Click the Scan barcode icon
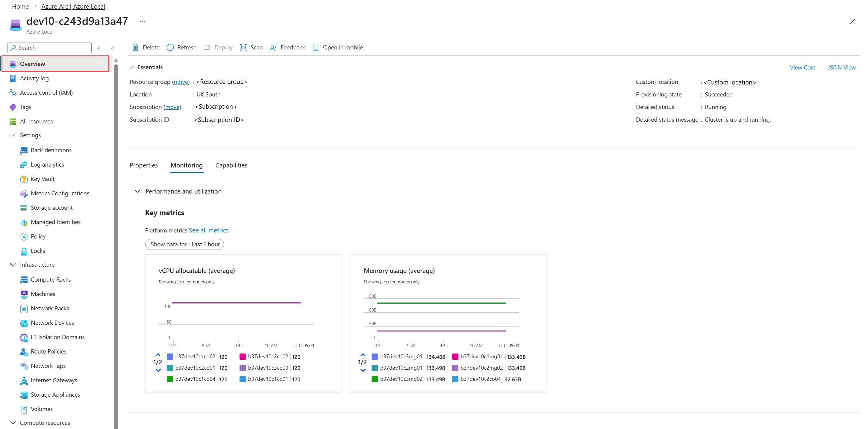The height and width of the screenshot is (429, 868). pyautogui.click(x=243, y=47)
